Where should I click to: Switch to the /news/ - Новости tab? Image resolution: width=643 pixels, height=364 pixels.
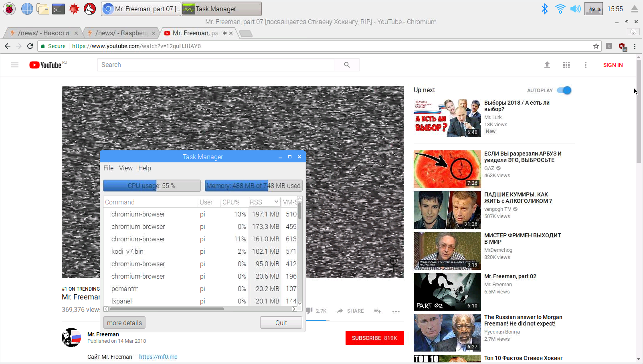(43, 33)
